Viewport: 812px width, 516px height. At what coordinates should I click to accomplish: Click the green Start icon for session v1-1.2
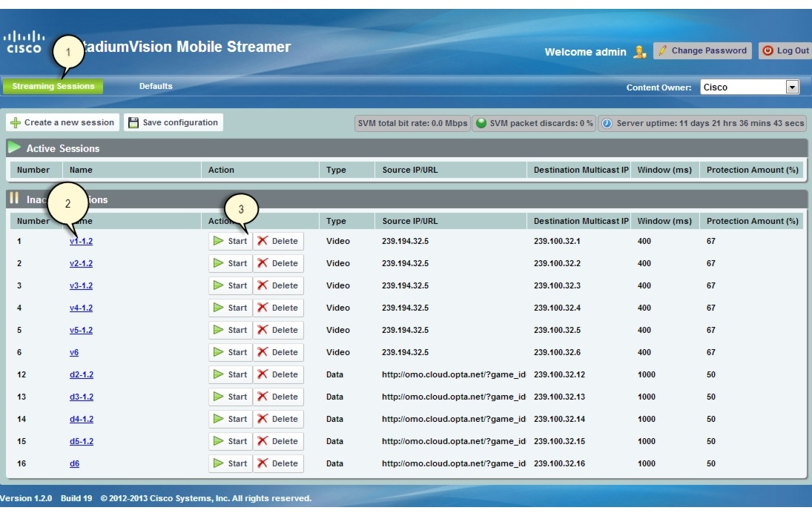[218, 240]
